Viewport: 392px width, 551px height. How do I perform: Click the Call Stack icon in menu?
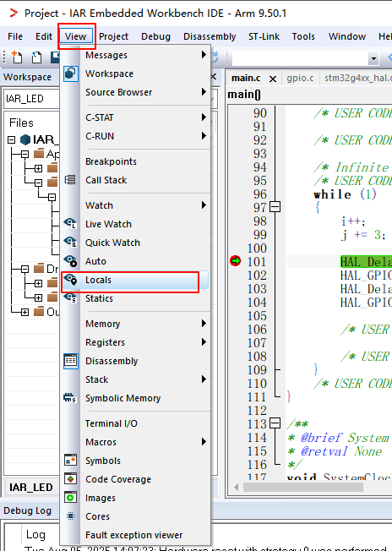click(70, 180)
